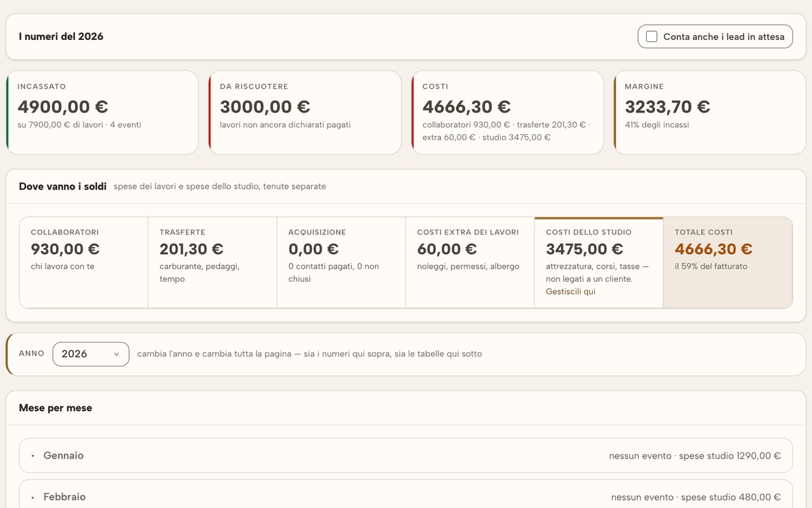812x508 pixels.
Task: Select the 'I numeri del 2026' heading
Action: (61, 37)
